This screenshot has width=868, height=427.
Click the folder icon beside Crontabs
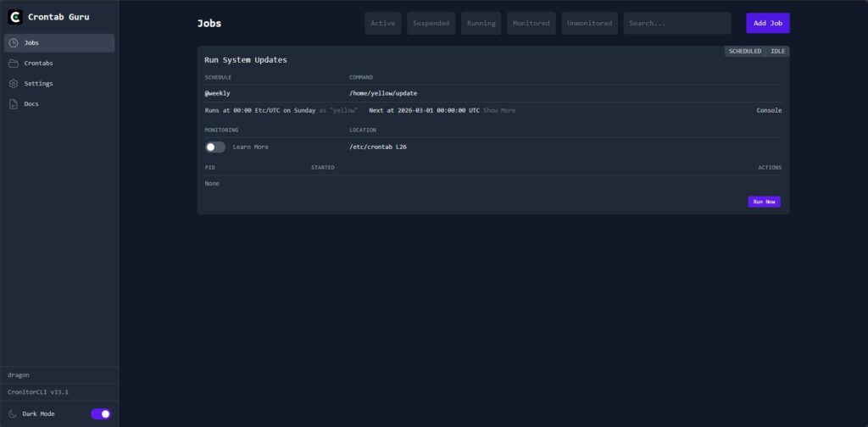click(x=14, y=63)
